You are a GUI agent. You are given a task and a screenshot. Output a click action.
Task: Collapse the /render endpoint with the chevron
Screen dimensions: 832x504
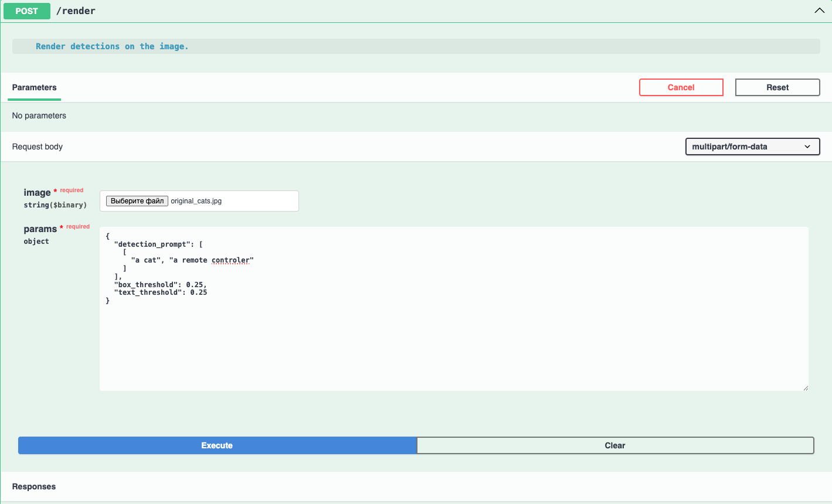(x=819, y=11)
